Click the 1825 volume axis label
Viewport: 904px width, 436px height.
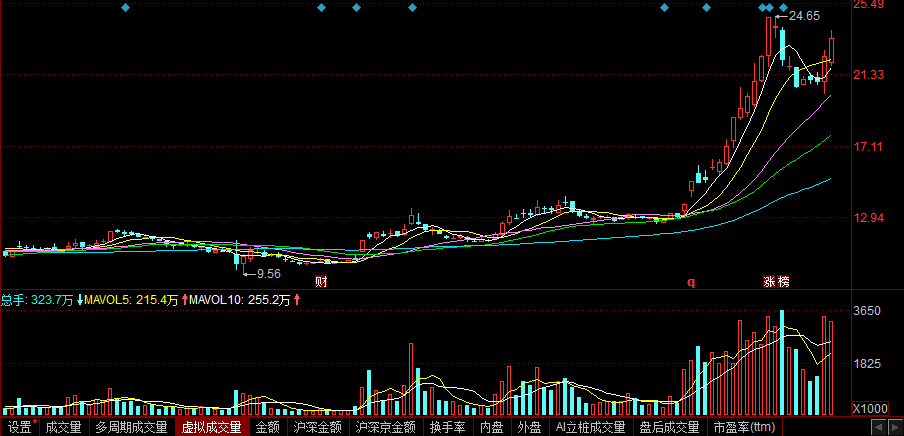click(x=867, y=364)
